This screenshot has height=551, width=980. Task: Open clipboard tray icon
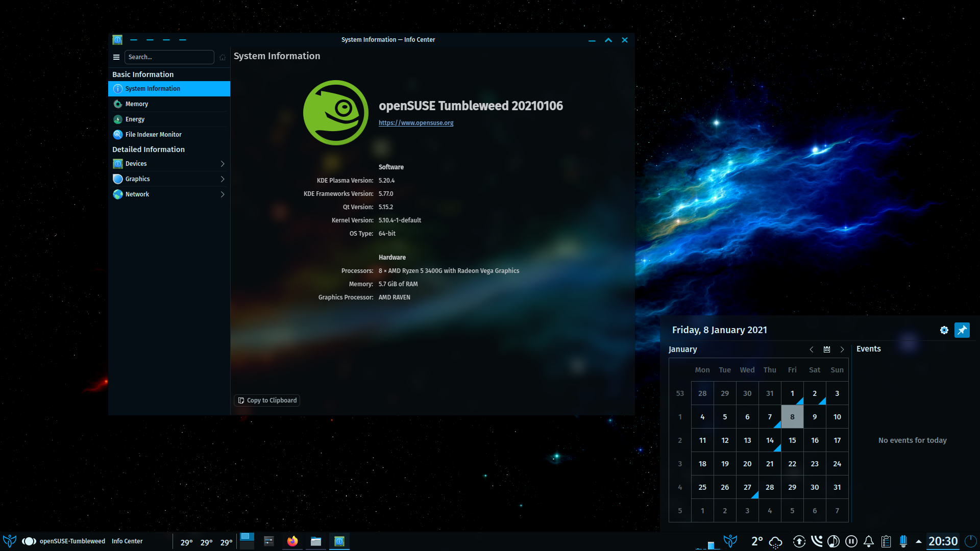(886, 542)
